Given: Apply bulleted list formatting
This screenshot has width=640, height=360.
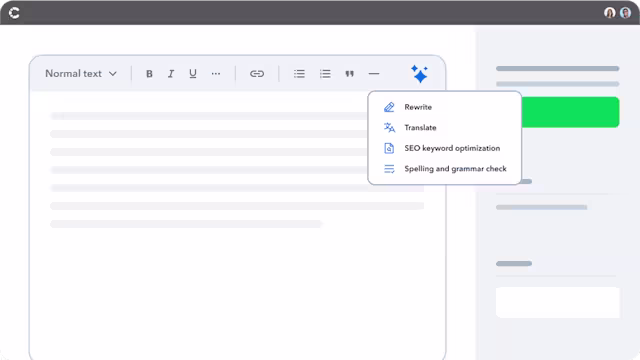Looking at the screenshot, I should tap(299, 74).
